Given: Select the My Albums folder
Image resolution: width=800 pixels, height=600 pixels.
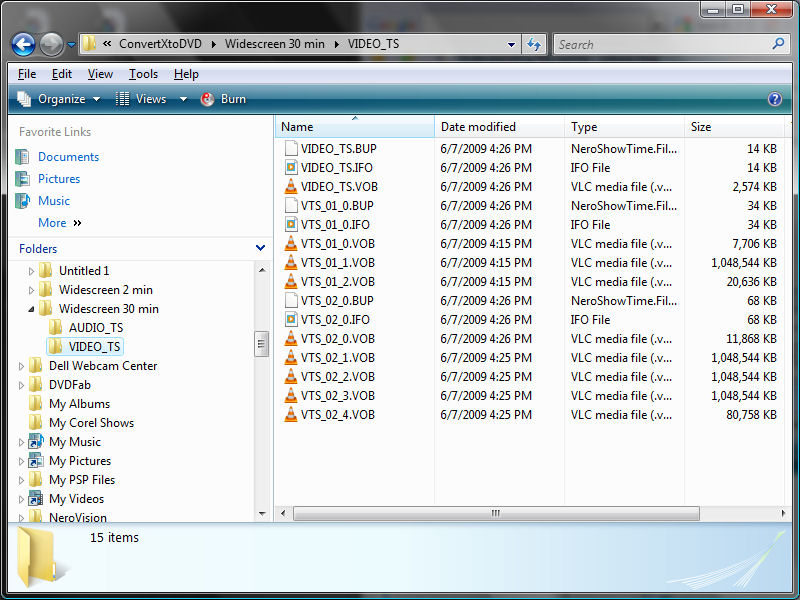Looking at the screenshot, I should tap(79, 404).
